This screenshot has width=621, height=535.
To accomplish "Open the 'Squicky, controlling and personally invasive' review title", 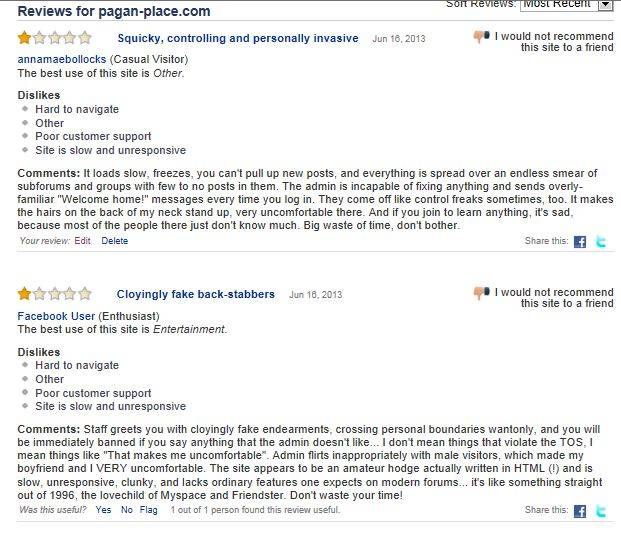I will point(238,38).
